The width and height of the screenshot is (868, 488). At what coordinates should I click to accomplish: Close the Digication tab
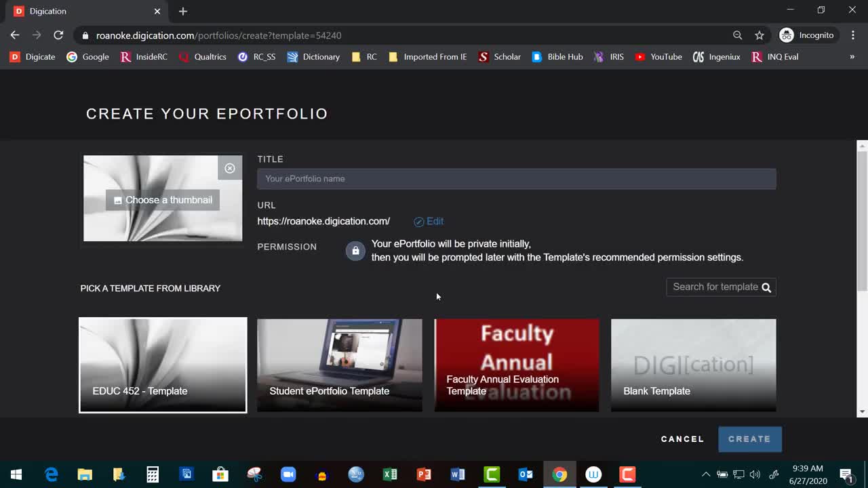(157, 12)
